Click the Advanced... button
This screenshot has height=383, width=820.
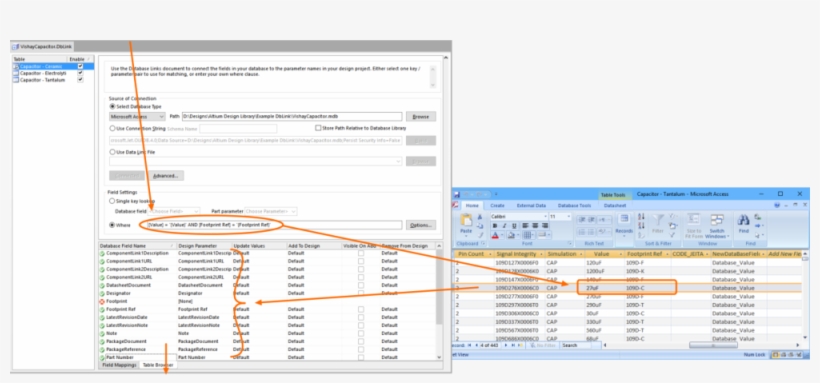tap(165, 175)
